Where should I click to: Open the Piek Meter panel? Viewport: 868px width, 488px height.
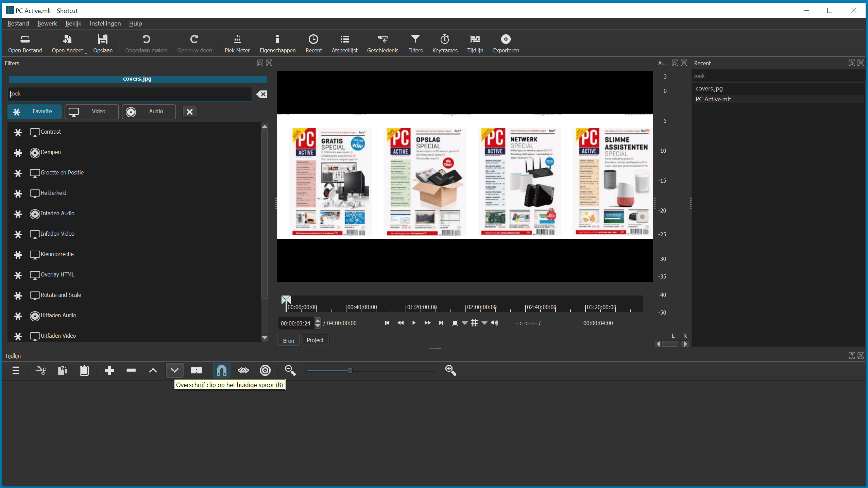pos(237,44)
